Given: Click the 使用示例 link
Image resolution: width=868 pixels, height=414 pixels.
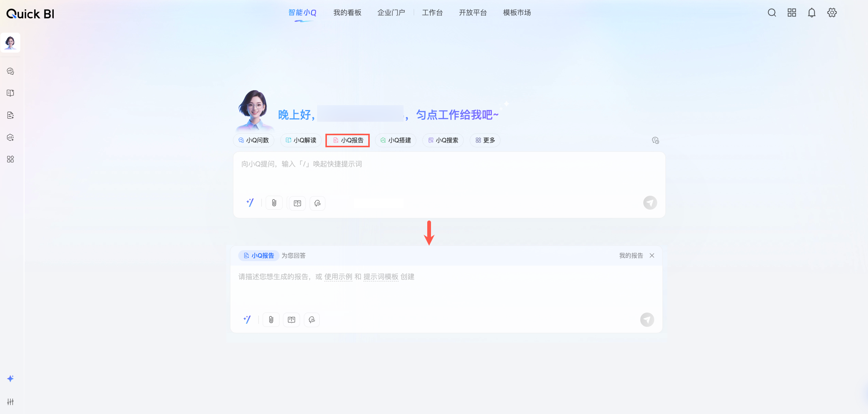Looking at the screenshot, I should click(338, 277).
